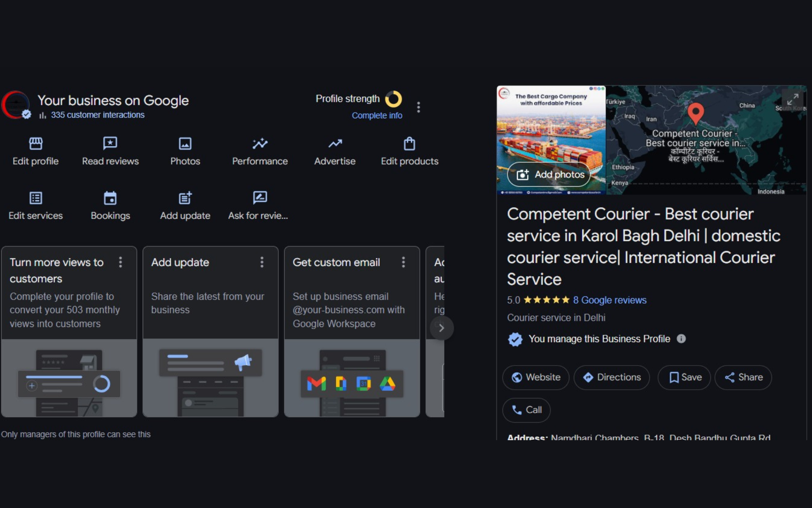Image resolution: width=812 pixels, height=508 pixels.
Task: Open 8 Google reviews link
Action: click(609, 300)
